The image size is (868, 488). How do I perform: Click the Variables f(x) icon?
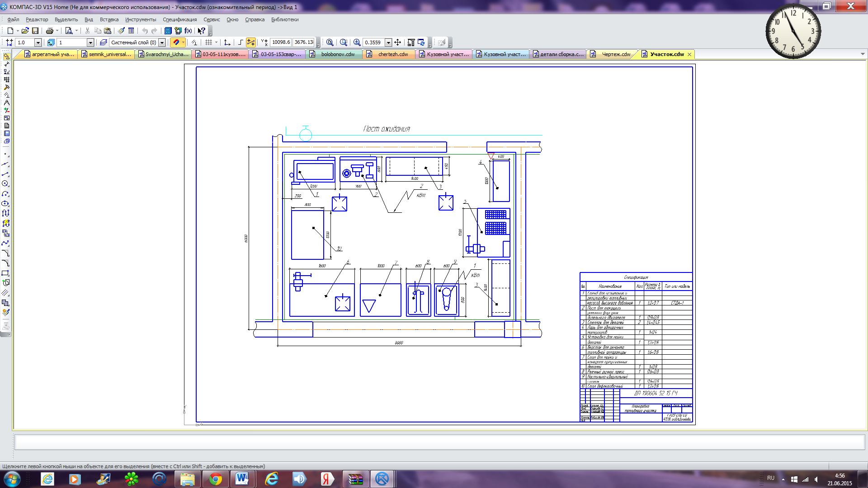[x=188, y=31]
